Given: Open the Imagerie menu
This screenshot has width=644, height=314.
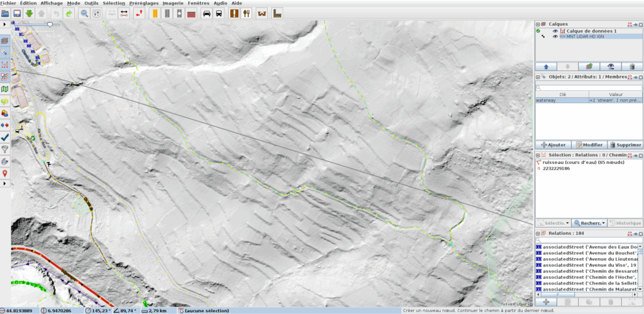Looking at the screenshot, I should [173, 3].
